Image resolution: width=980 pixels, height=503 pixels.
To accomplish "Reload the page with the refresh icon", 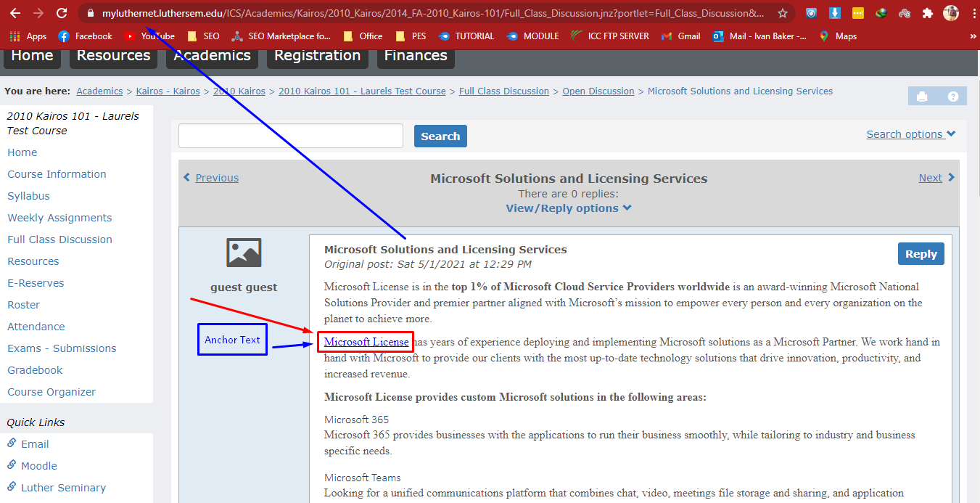I will pos(62,13).
